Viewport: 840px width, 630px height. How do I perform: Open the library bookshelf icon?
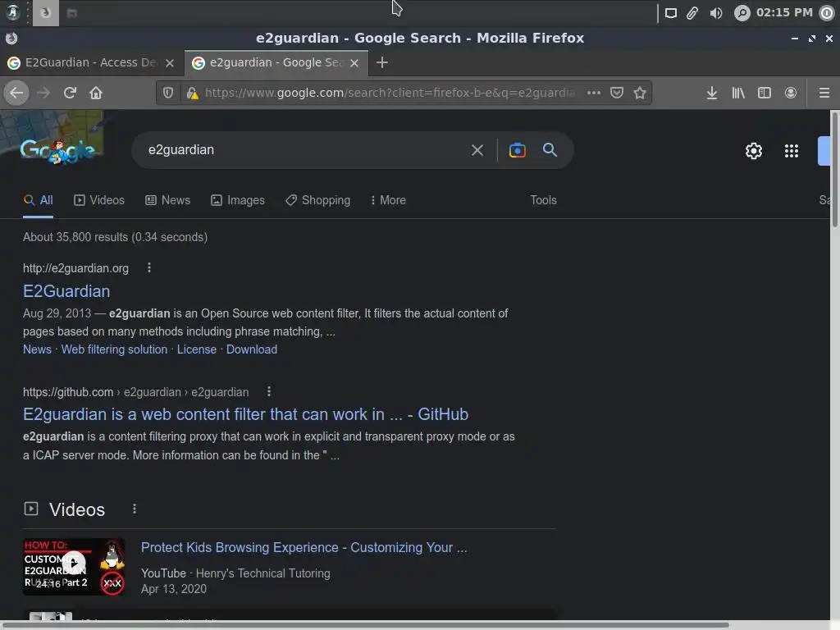pos(738,93)
